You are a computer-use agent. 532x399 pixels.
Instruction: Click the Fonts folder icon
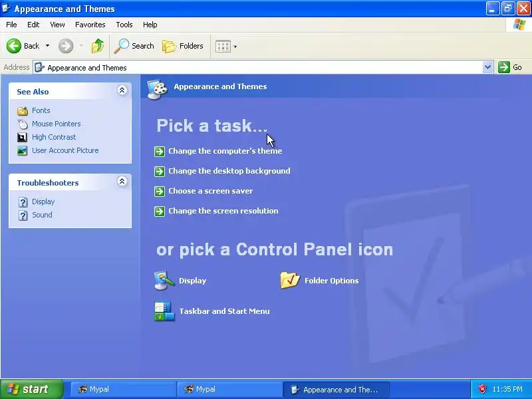coord(23,111)
